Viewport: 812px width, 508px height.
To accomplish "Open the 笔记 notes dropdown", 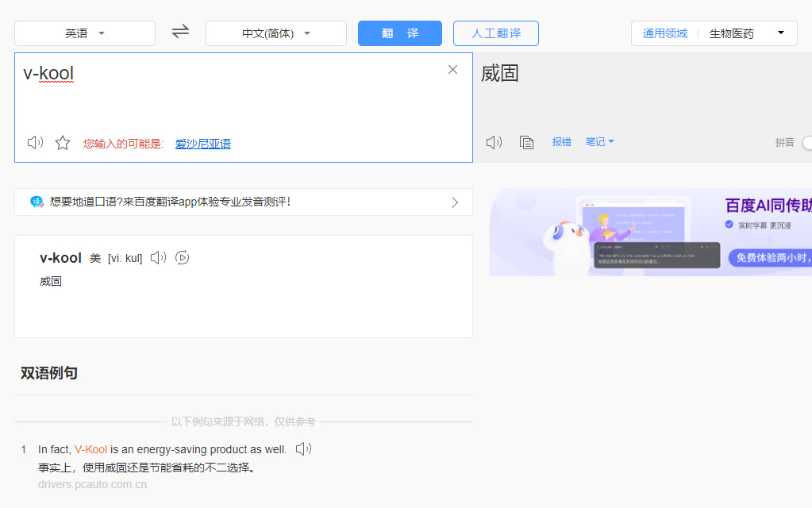I will click(600, 141).
